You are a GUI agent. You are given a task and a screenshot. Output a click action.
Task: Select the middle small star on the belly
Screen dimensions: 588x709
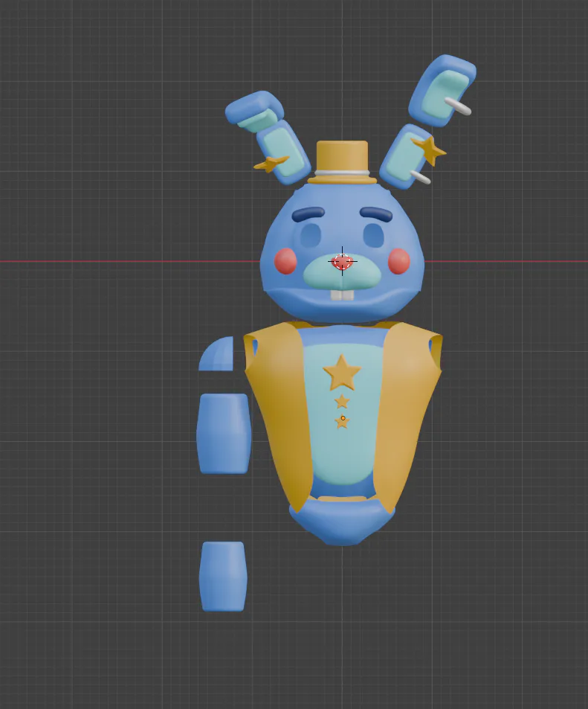click(x=342, y=401)
